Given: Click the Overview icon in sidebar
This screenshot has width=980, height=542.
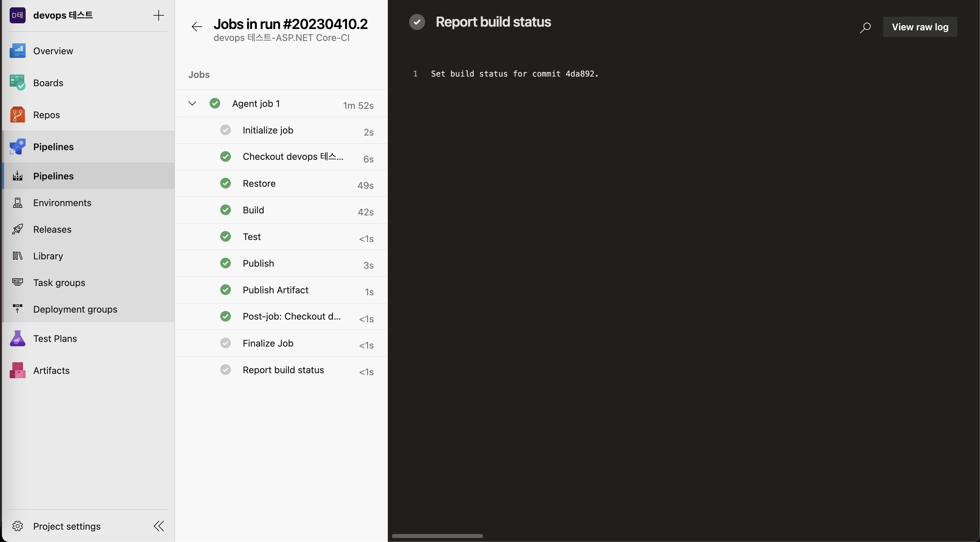Looking at the screenshot, I should coord(18,51).
